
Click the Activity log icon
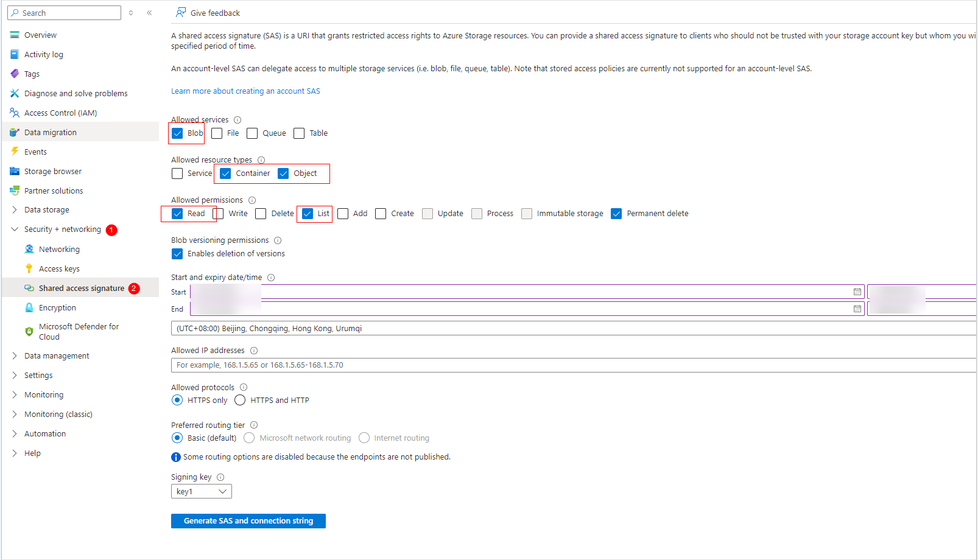(15, 55)
